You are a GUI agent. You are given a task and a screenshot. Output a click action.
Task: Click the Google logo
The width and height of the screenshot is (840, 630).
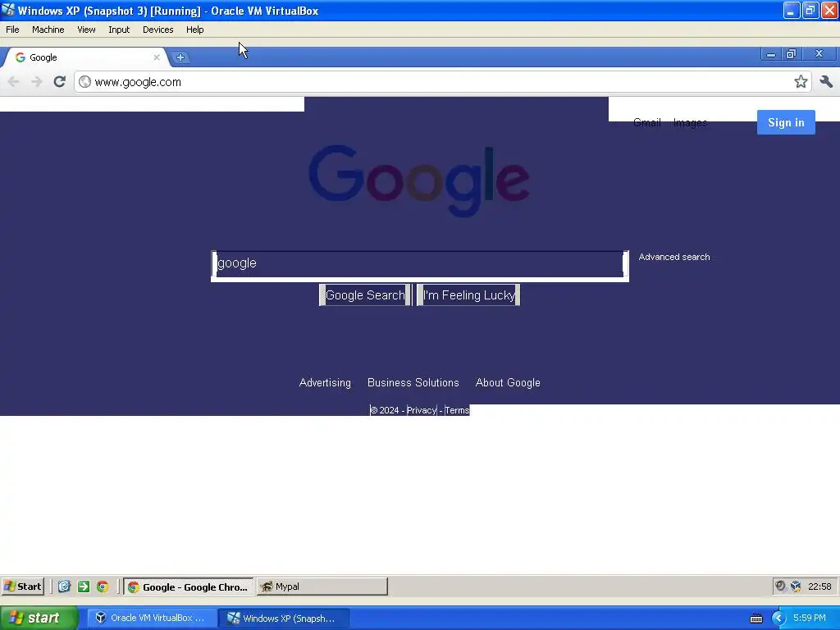419,180
